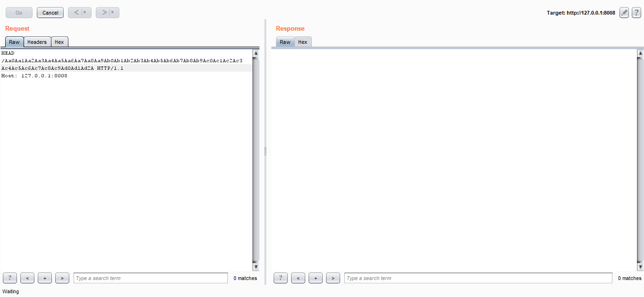Click the Response search help question mark
644x297 pixels.
click(x=281, y=278)
